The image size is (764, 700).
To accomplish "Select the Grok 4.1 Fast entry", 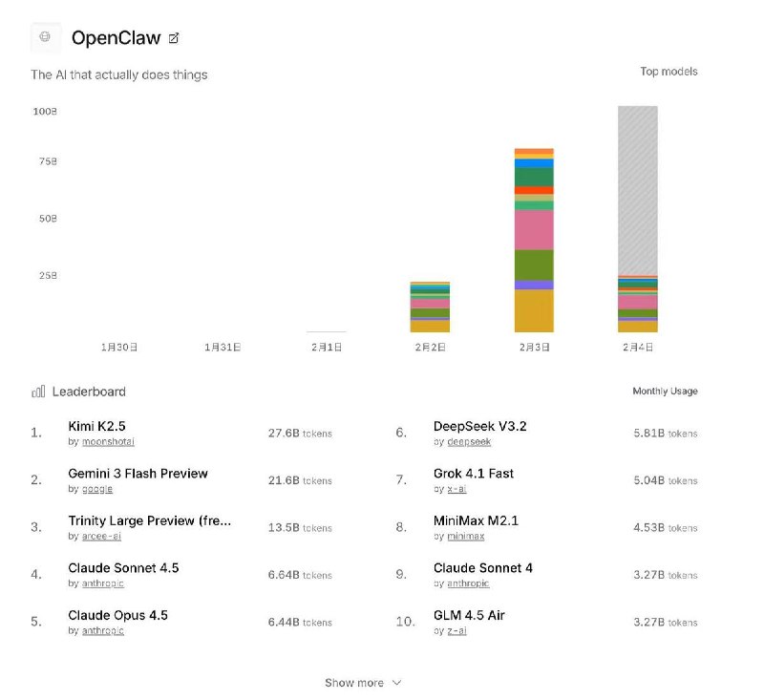I will pos(474,473).
